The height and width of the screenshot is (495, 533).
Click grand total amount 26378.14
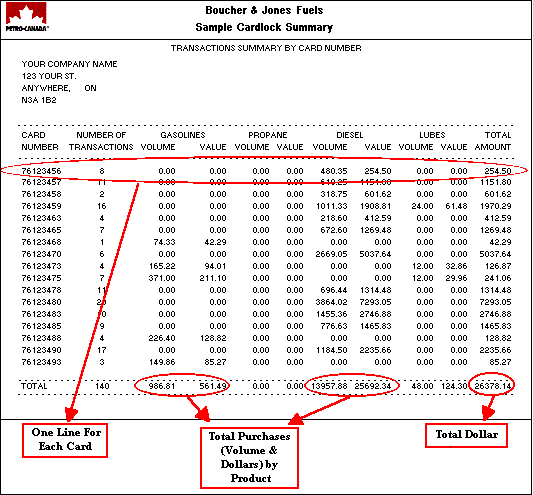(x=493, y=386)
